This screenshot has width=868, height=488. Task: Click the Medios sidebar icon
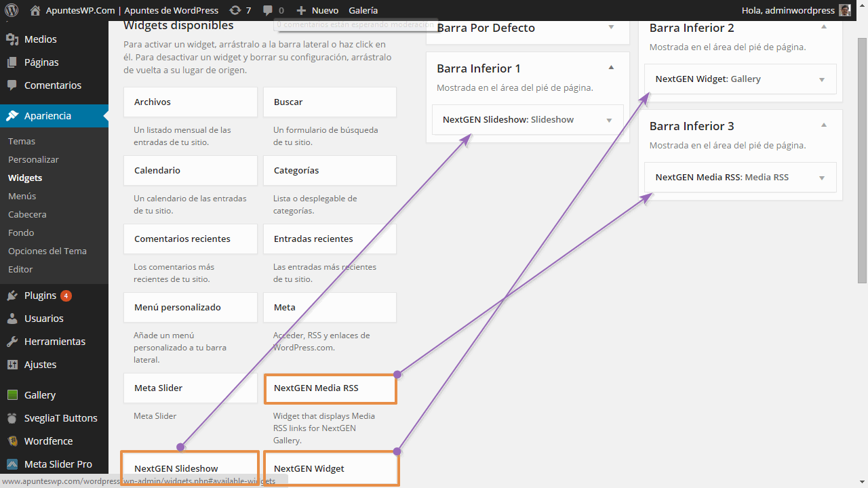(12, 39)
